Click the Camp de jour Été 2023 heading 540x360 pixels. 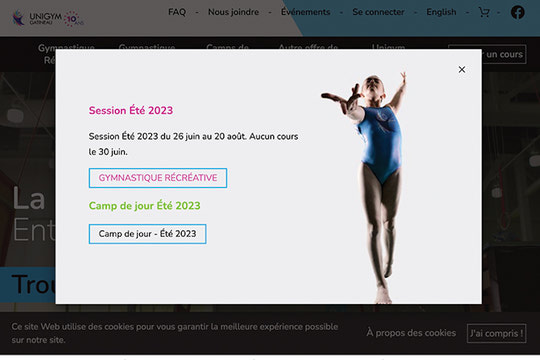coord(145,206)
